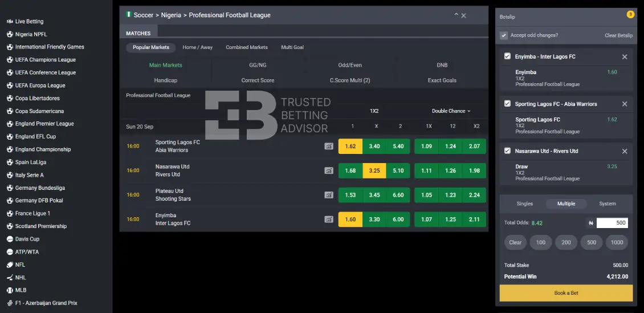The width and height of the screenshot is (644, 313).
Task: Set stake to 100 quick button
Action: (541, 242)
